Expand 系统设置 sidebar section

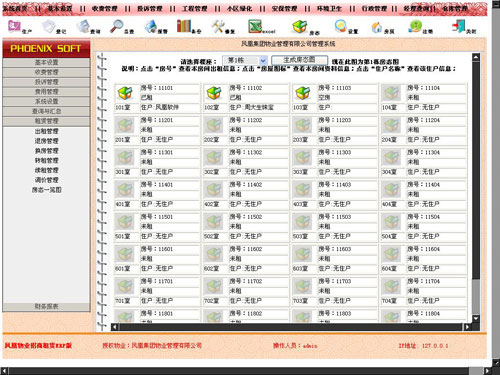pyautogui.click(x=46, y=101)
